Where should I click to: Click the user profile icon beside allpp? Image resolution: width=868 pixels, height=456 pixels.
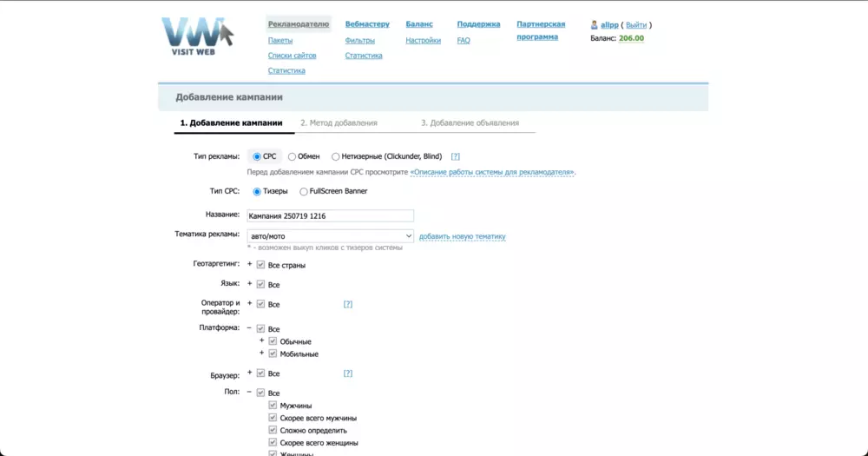(x=594, y=25)
